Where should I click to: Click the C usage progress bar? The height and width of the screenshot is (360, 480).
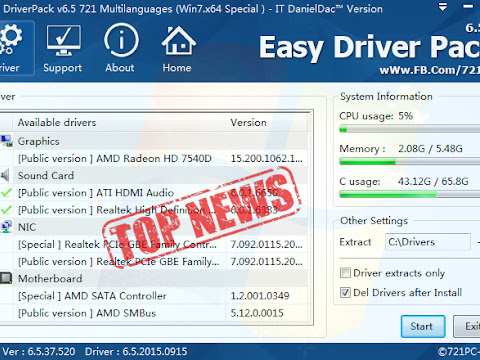410,194
